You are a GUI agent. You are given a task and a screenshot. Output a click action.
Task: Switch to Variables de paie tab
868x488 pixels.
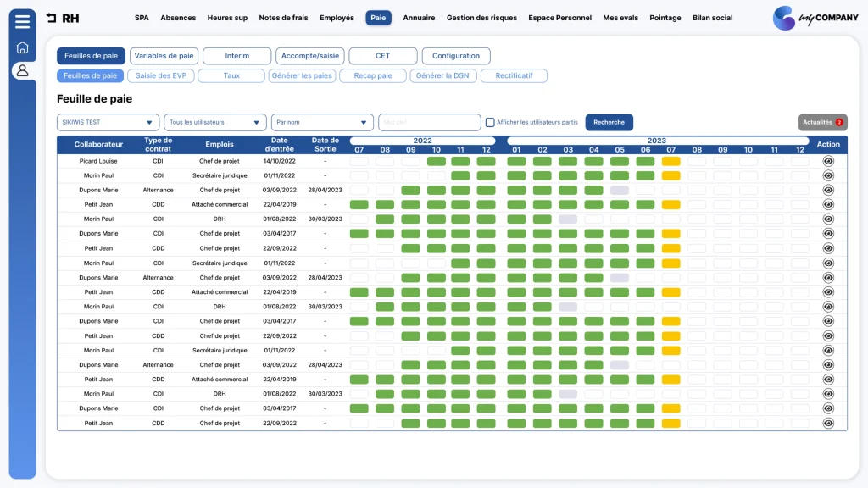coord(164,56)
